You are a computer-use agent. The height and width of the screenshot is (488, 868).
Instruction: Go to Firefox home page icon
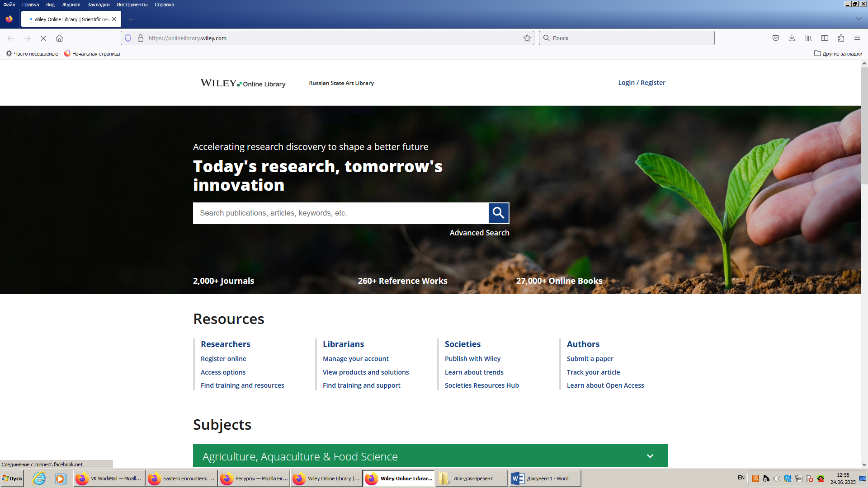59,38
